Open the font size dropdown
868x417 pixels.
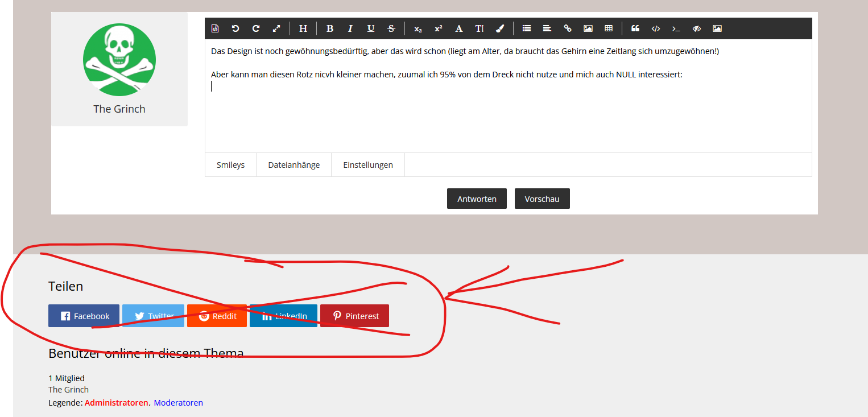pos(480,28)
